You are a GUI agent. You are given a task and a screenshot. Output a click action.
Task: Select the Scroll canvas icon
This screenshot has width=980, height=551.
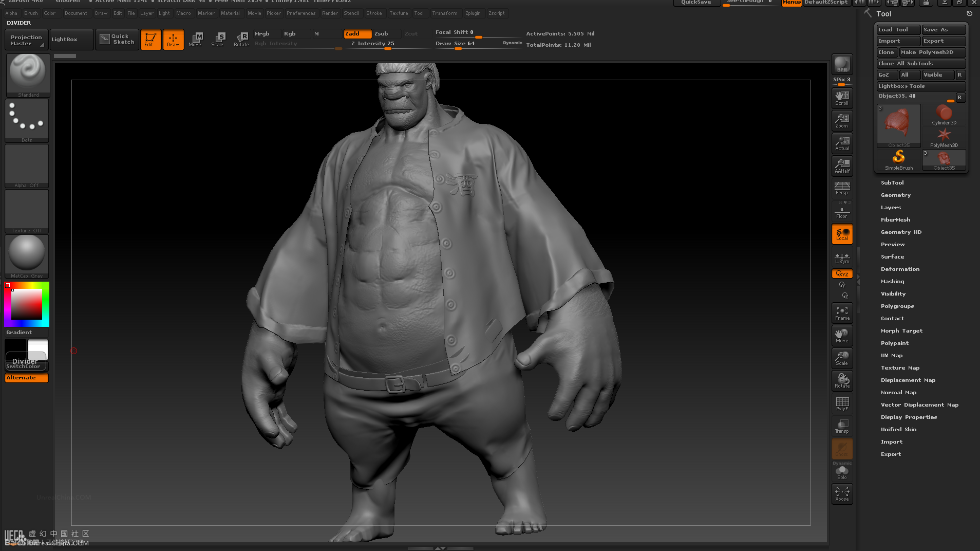[x=842, y=98]
